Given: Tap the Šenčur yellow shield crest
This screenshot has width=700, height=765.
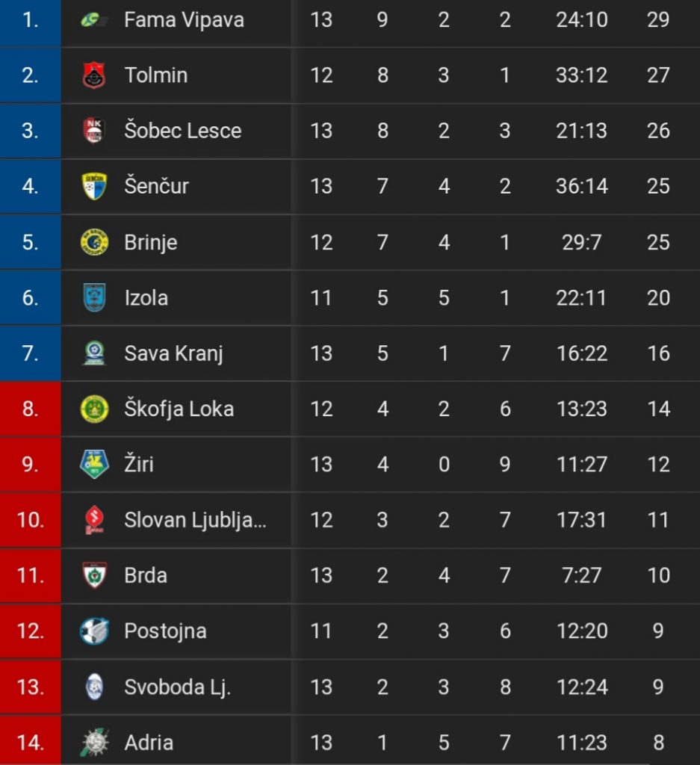Looking at the screenshot, I should tap(94, 186).
